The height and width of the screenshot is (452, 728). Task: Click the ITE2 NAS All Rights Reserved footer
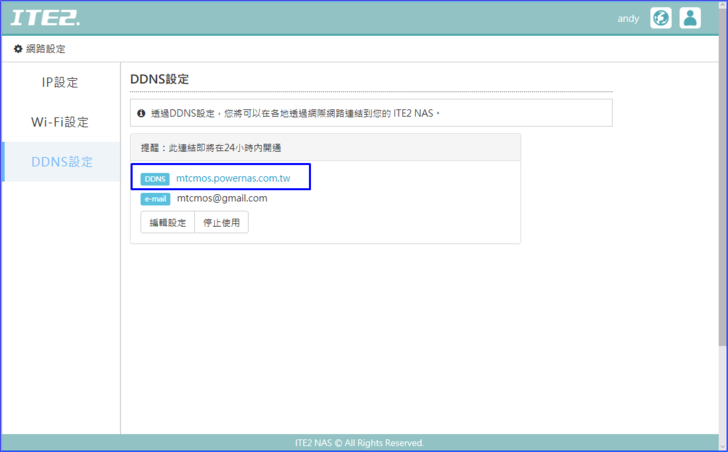click(359, 443)
